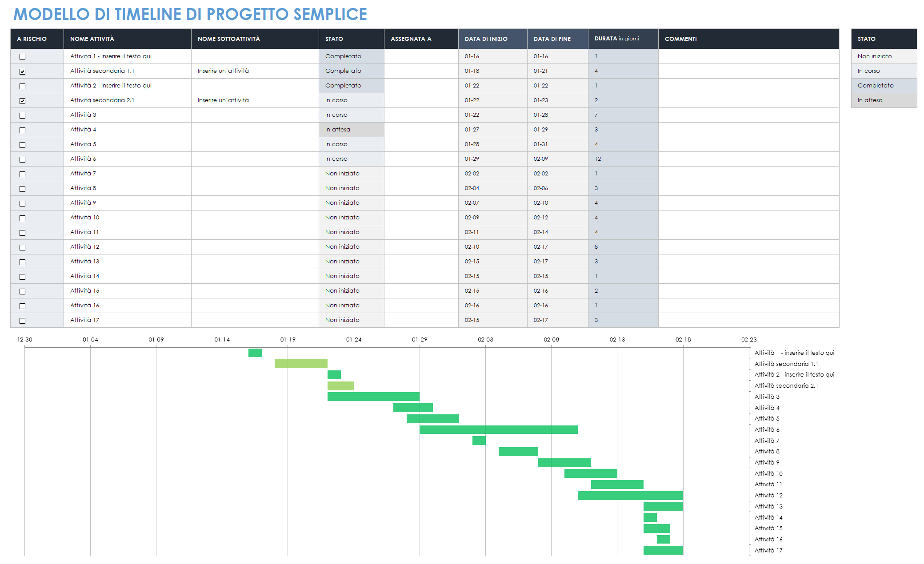The width and height of the screenshot is (924, 564).
Task: Select the COMMENTI column header
Action: [x=749, y=39]
